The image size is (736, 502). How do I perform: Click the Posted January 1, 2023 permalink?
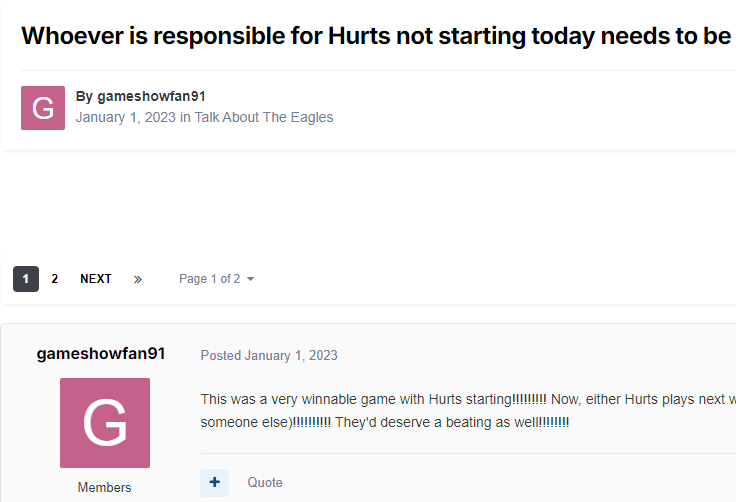pyautogui.click(x=290, y=355)
